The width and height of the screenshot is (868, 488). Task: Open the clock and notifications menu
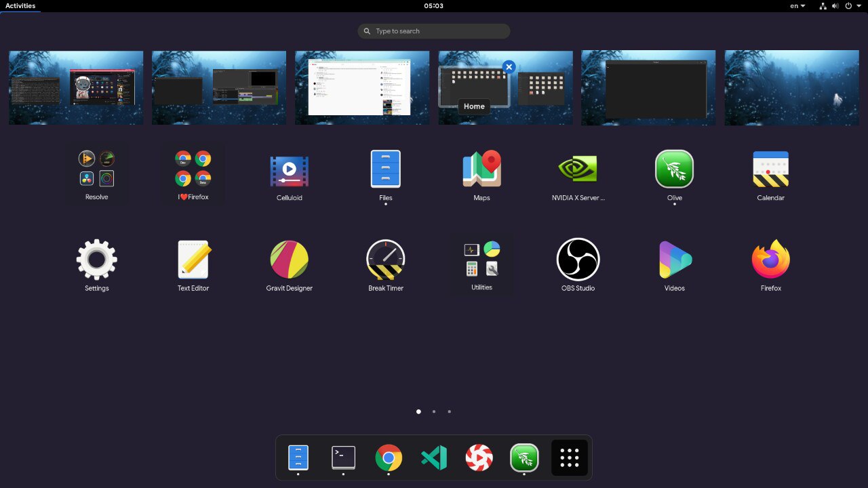(434, 5)
